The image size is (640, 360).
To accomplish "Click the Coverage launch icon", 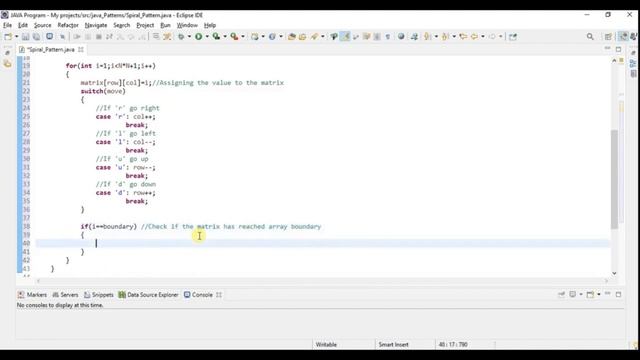I will 216,37.
